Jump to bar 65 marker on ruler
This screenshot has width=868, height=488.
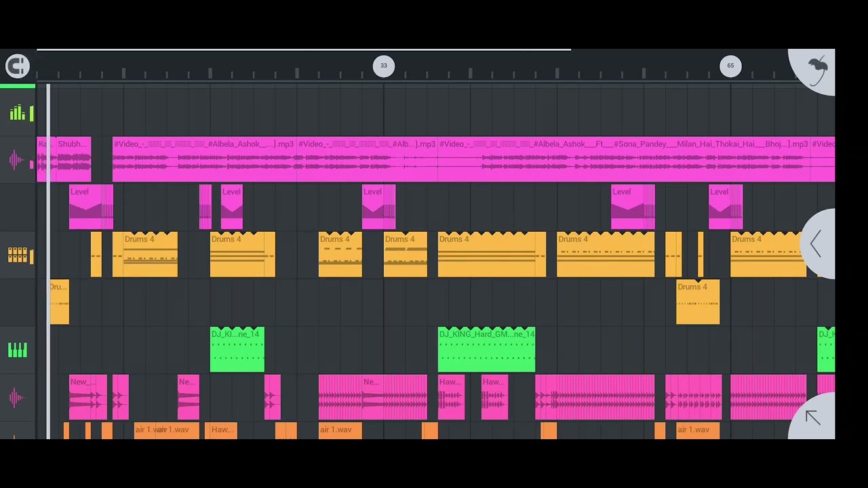[x=730, y=66]
